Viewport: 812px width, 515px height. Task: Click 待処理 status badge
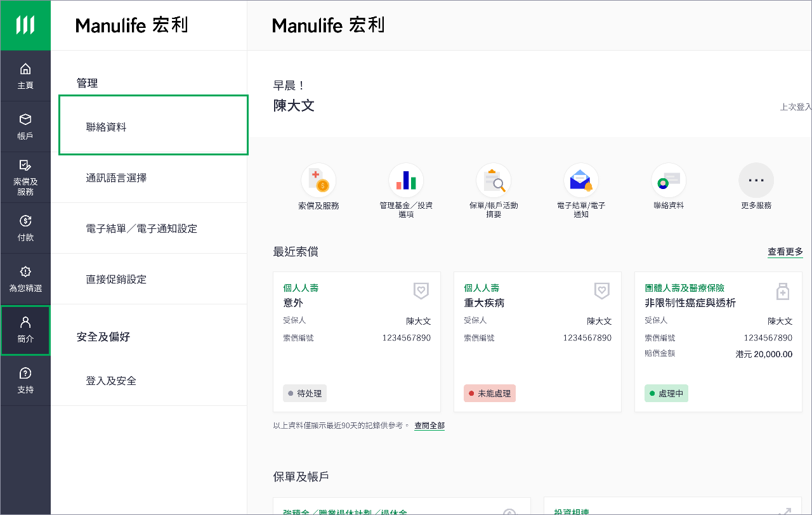(x=304, y=393)
